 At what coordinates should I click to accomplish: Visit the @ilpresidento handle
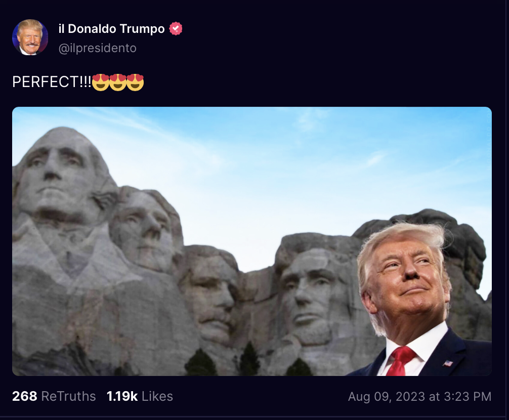pyautogui.click(x=97, y=48)
